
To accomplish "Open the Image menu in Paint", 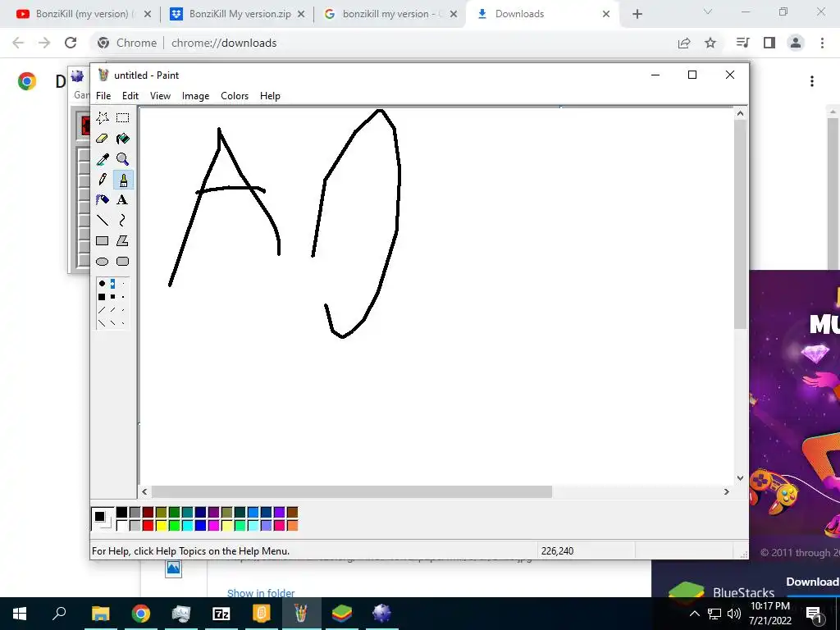I will pos(195,96).
